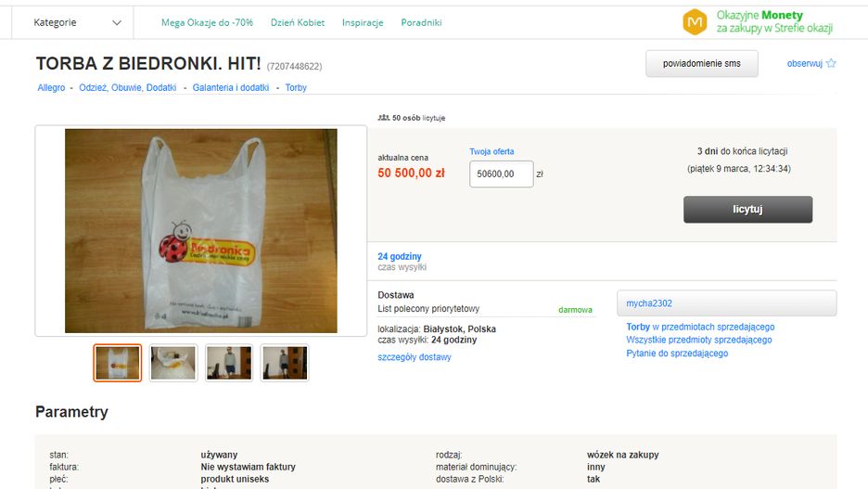Open Poradniki in the top navigation

421,22
